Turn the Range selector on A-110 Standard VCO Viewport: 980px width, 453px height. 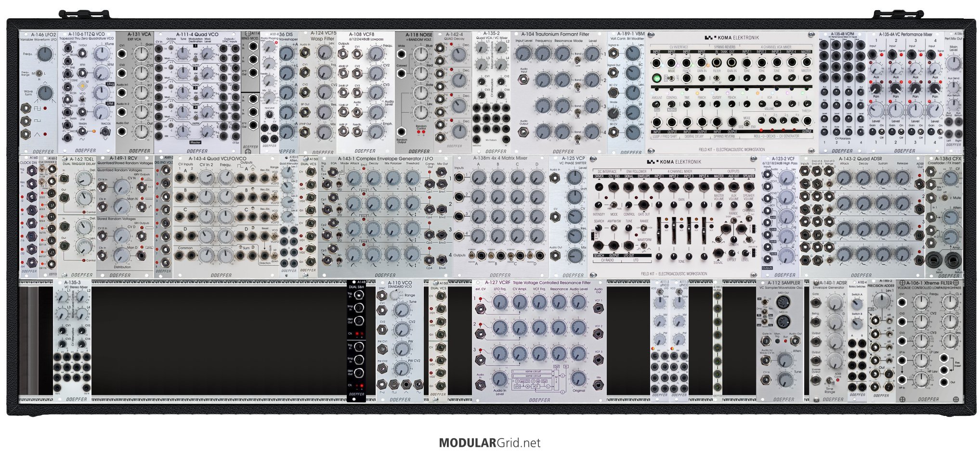(x=395, y=295)
